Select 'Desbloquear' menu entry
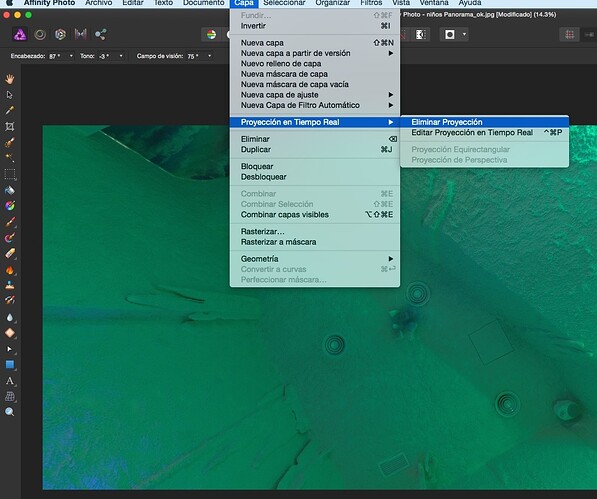Screen dimensions: 597x499 (314, 177)
